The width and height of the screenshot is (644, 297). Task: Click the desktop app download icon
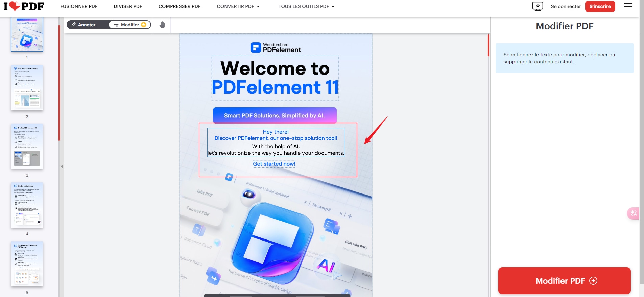coord(538,6)
